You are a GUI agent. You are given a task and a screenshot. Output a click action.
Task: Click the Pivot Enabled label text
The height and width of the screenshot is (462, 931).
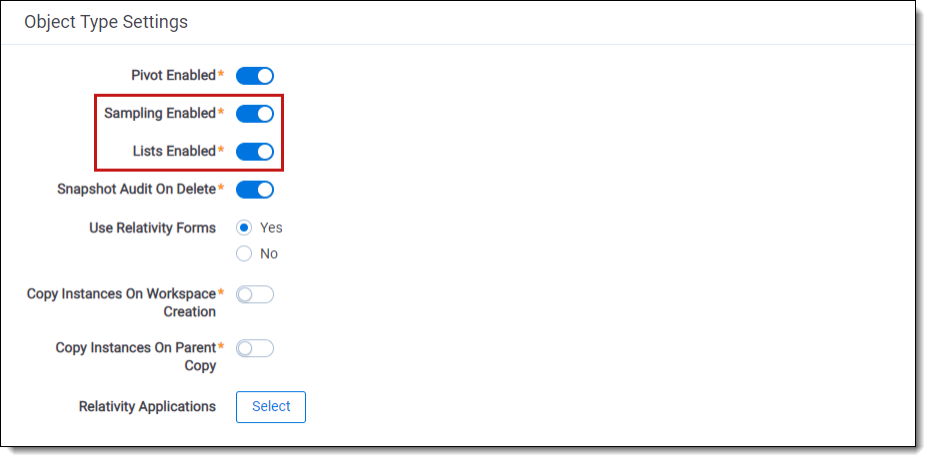(x=173, y=76)
